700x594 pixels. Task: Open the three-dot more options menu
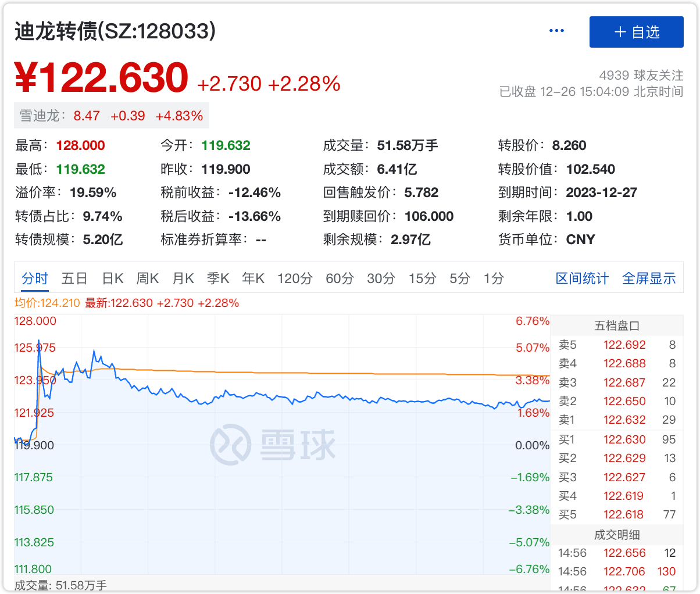click(x=556, y=31)
